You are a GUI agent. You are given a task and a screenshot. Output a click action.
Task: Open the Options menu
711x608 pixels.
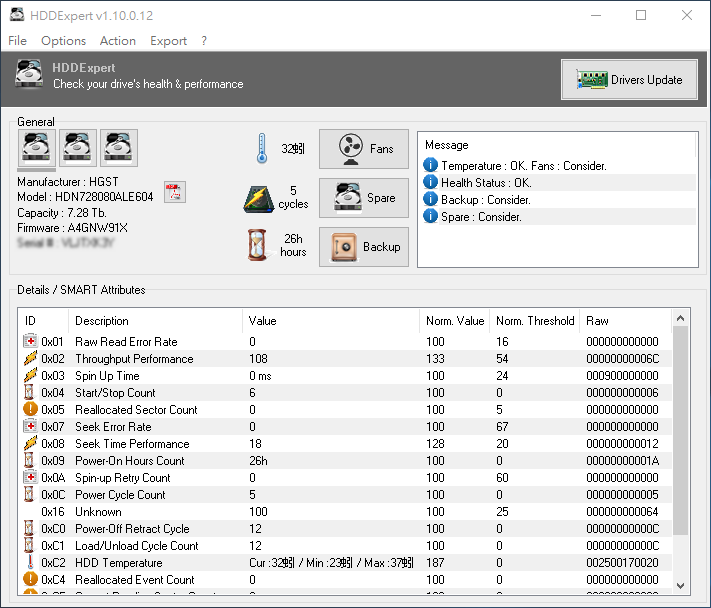tap(63, 41)
